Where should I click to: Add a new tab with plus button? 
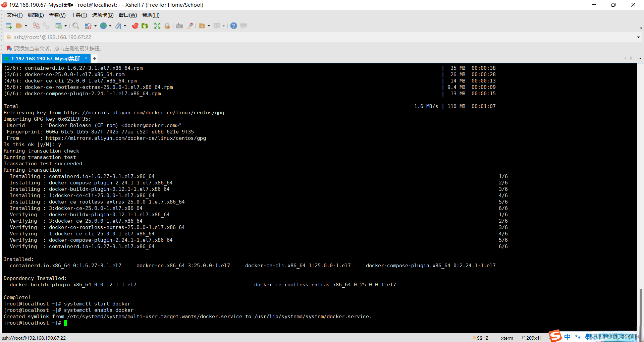(x=95, y=58)
